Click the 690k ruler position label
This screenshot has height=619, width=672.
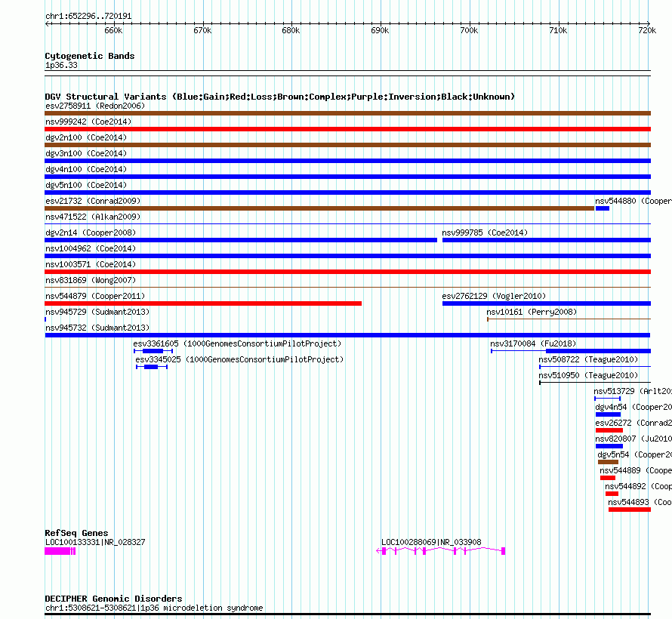pos(380,30)
